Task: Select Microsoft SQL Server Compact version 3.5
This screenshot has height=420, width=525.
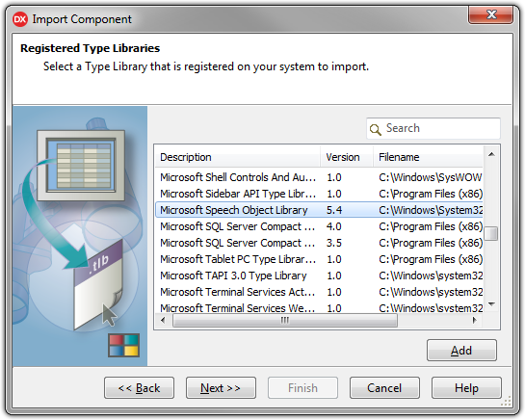Action: 319,243
